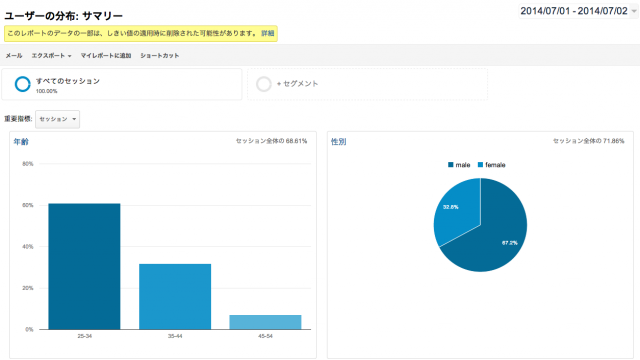The width and height of the screenshot is (640, 360).
Task: Open the 年齢 report link
Action: [21, 142]
